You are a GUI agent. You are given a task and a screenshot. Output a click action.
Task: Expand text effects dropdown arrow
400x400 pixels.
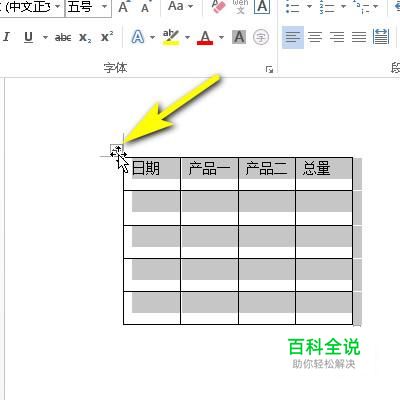(152, 37)
